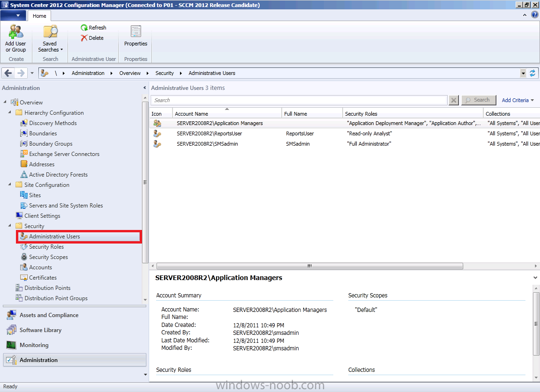This screenshot has width=540, height=392.
Task: Click the Search button
Action: [x=479, y=100]
